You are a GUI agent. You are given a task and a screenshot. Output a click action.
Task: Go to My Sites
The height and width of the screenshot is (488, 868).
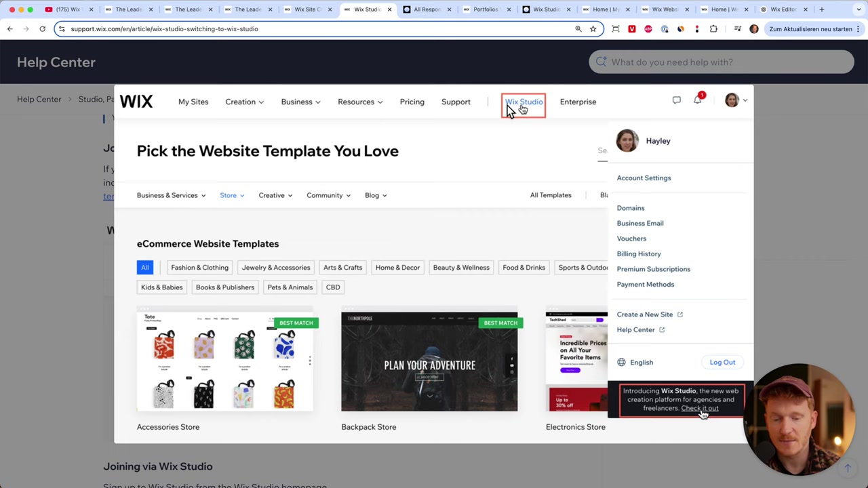[193, 102]
